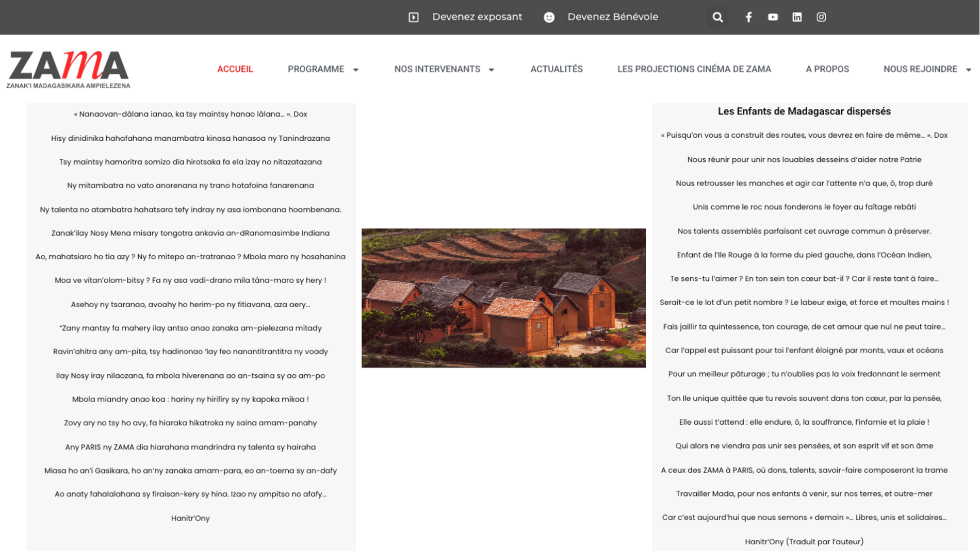This screenshot has width=980, height=551.
Task: Click the line starting « Nanaovan-dàlana ianao
Action: coord(190,114)
